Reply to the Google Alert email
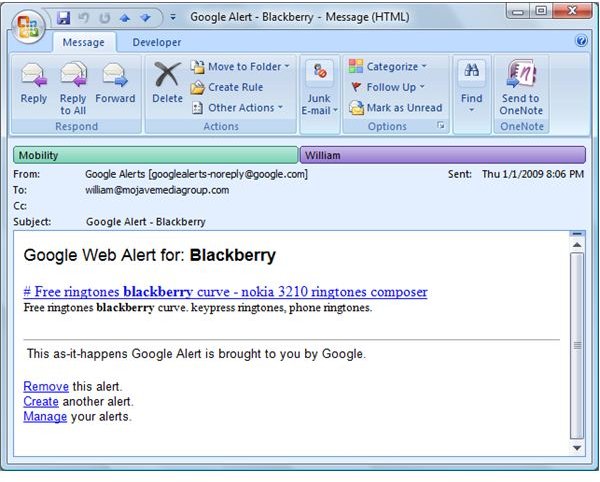 (34, 83)
